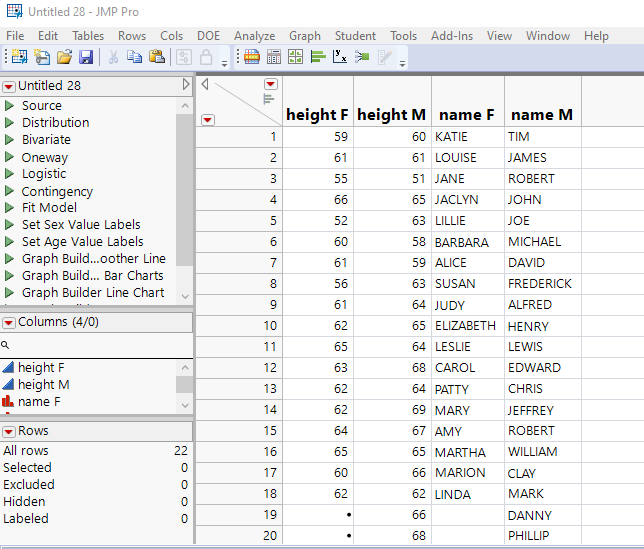Click Set Sex Value Labels script

[x=81, y=225]
